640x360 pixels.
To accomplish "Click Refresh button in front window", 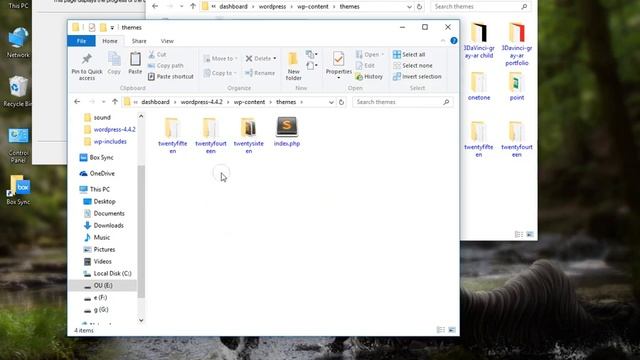I will click(x=342, y=102).
